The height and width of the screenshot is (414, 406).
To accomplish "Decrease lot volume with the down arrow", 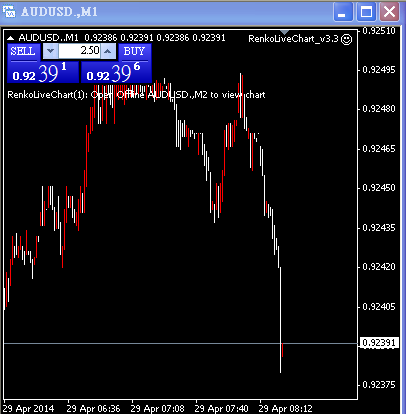I will click(50, 51).
